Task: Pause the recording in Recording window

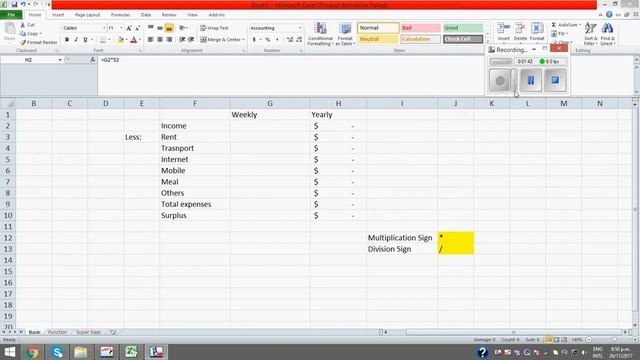Action: (x=531, y=80)
